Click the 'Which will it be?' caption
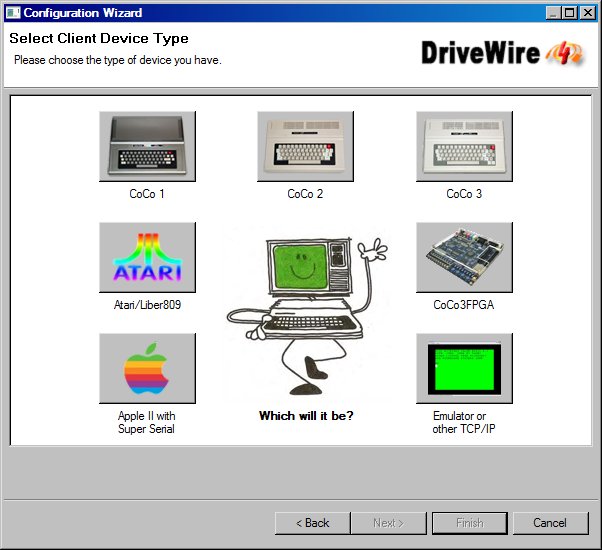 (306, 416)
